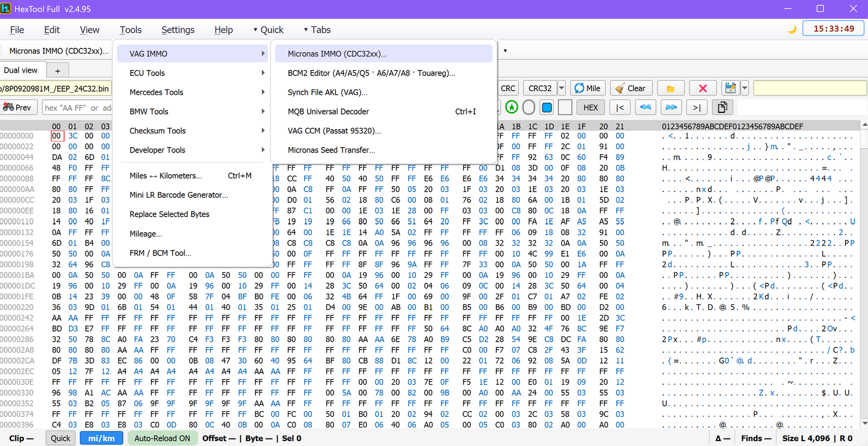Open the save options dropdown arrow
The width and height of the screenshot is (868, 446).
(x=744, y=88)
